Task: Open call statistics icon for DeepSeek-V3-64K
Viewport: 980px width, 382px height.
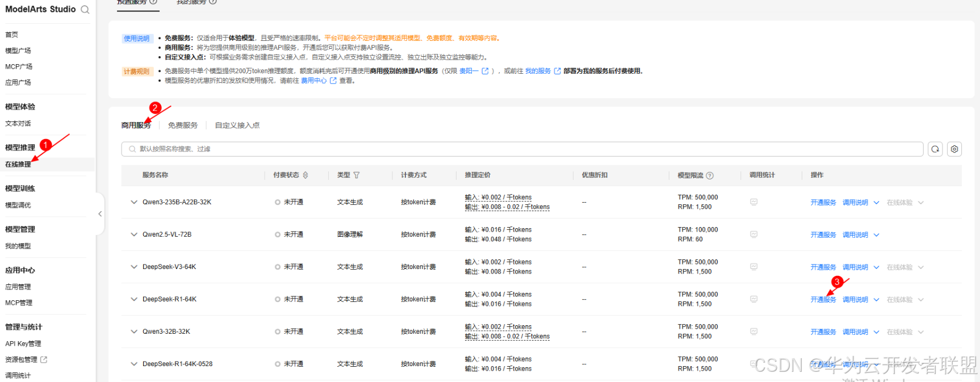Action: tap(754, 267)
